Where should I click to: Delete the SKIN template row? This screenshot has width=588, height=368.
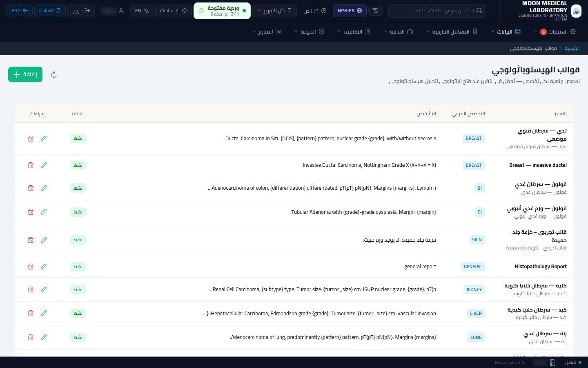point(31,240)
